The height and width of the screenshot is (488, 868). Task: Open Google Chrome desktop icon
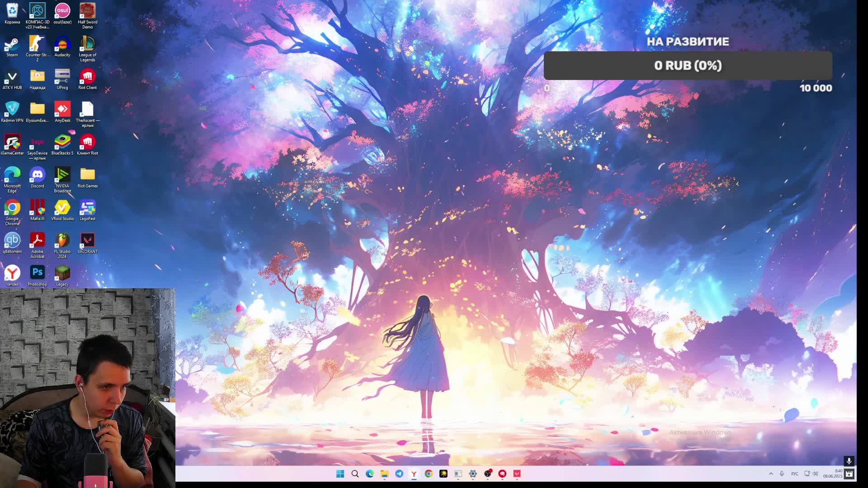12,213
